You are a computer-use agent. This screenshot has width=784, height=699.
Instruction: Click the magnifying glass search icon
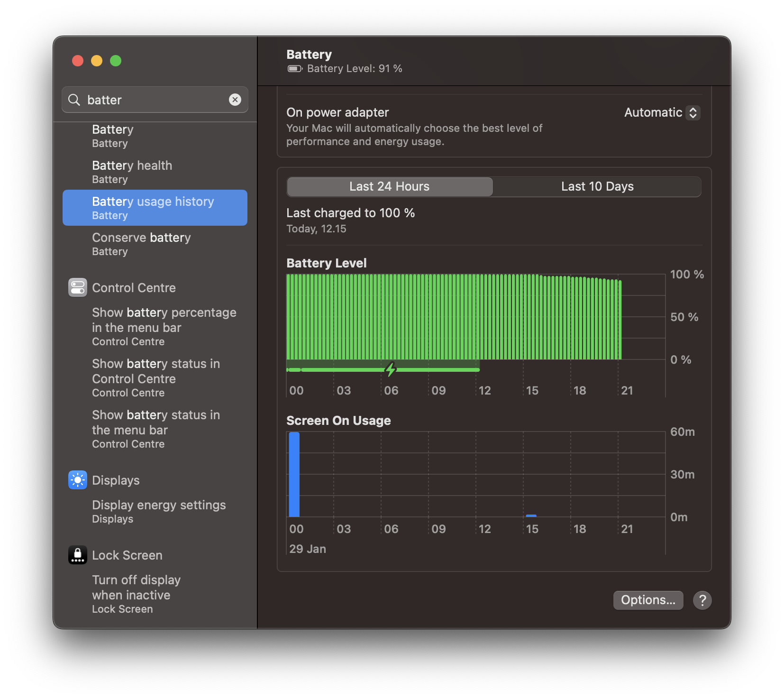pos(74,100)
